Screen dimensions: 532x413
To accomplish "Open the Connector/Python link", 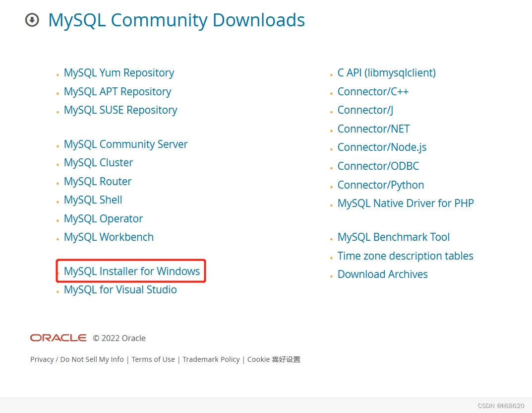I will point(380,185).
